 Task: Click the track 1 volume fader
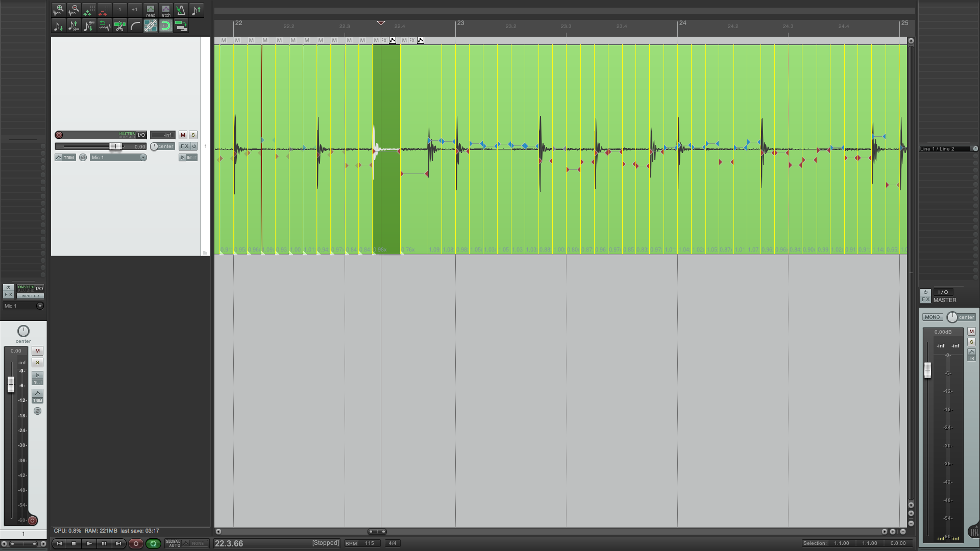tap(116, 146)
